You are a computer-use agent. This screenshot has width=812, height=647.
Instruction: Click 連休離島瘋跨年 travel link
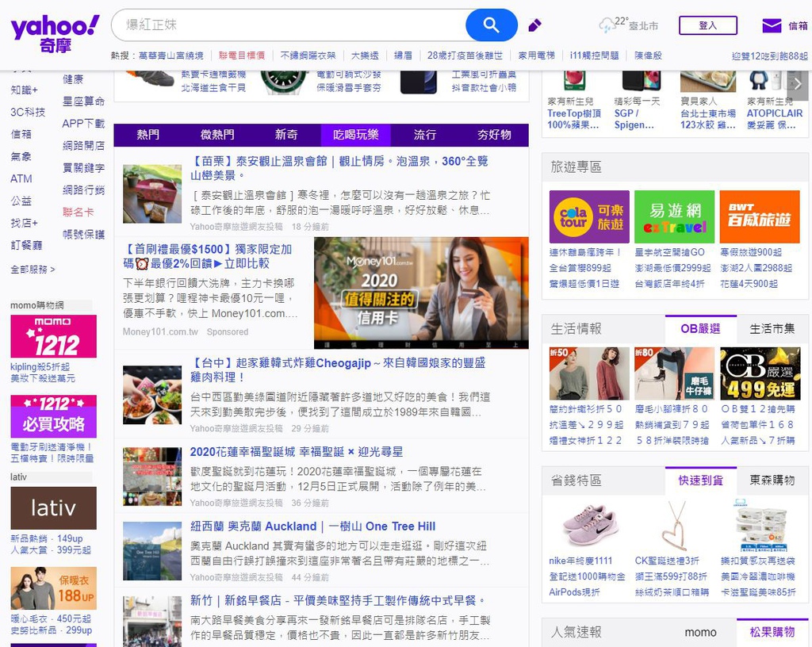tap(585, 253)
